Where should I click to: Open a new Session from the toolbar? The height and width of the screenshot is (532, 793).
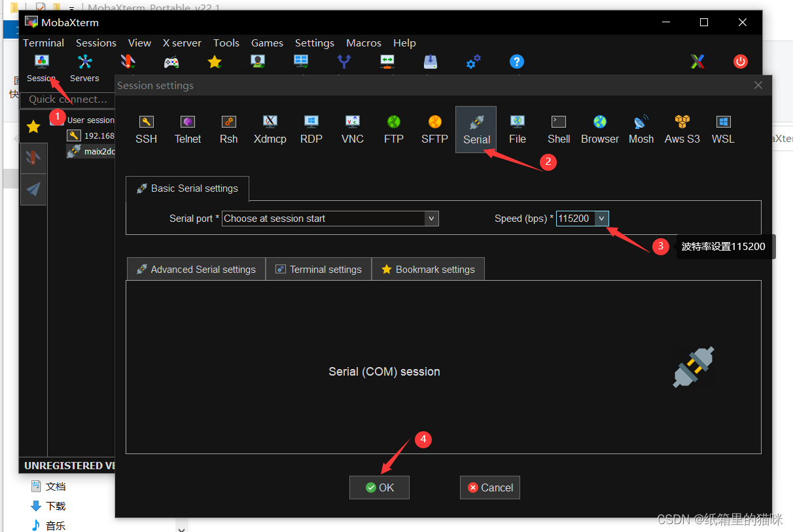pyautogui.click(x=41, y=68)
